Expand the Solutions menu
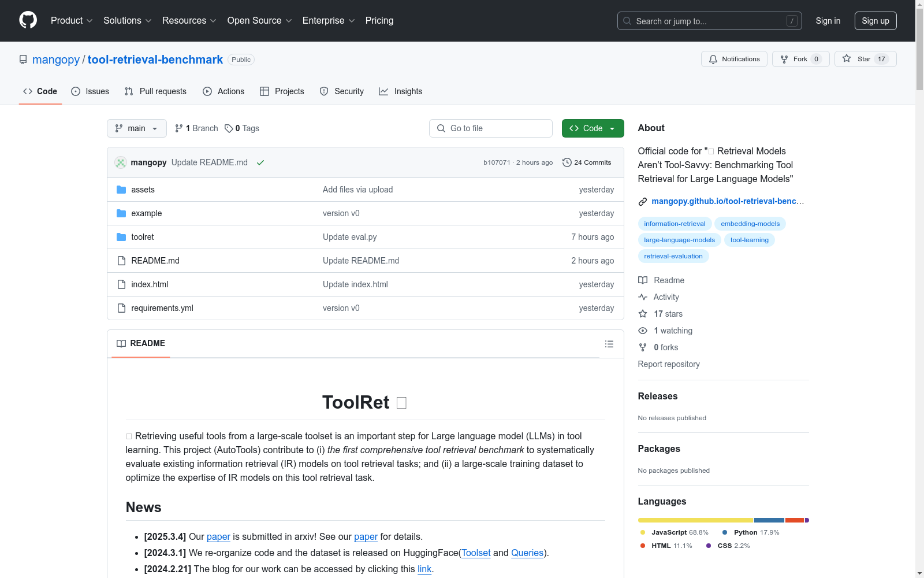924x578 pixels. point(128,21)
